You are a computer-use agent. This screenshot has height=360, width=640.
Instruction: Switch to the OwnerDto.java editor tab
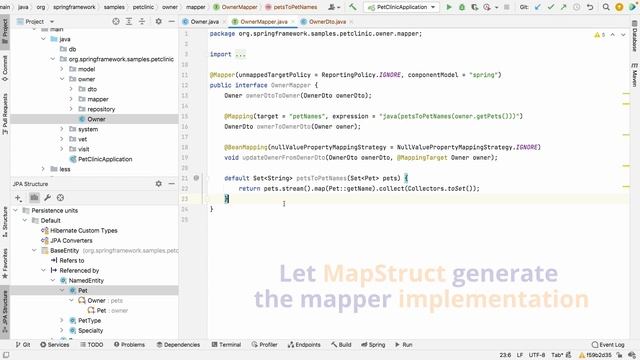(326, 22)
